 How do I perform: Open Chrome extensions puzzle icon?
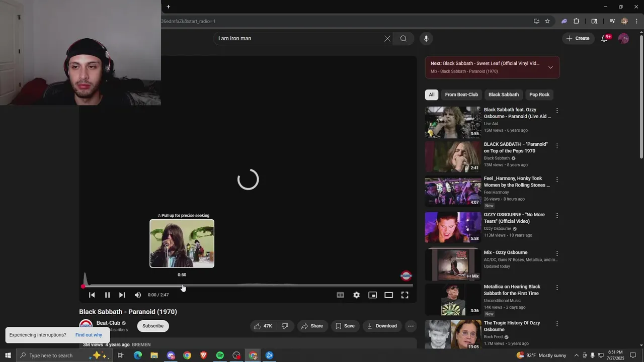[x=577, y=21]
